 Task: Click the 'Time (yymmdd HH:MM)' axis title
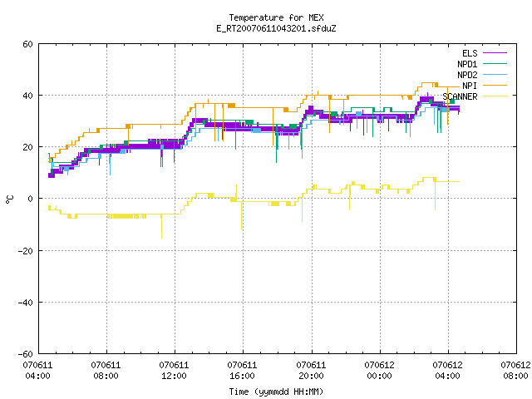[x=276, y=392]
